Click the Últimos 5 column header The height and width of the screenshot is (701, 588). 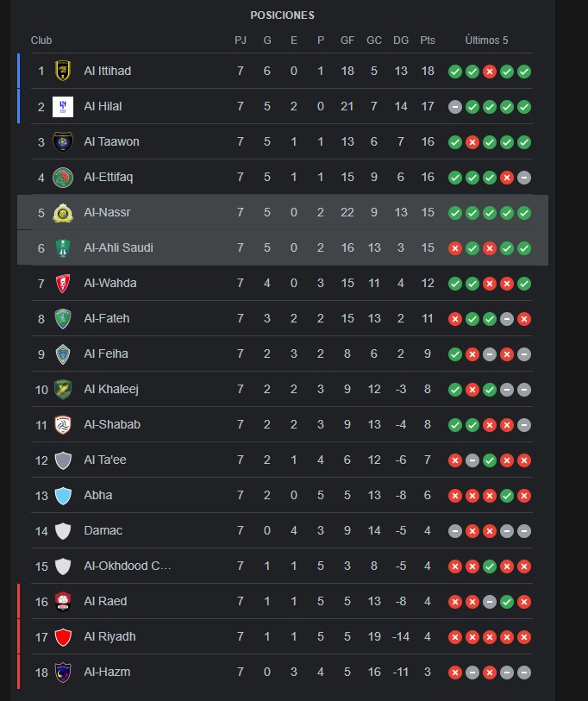click(486, 41)
